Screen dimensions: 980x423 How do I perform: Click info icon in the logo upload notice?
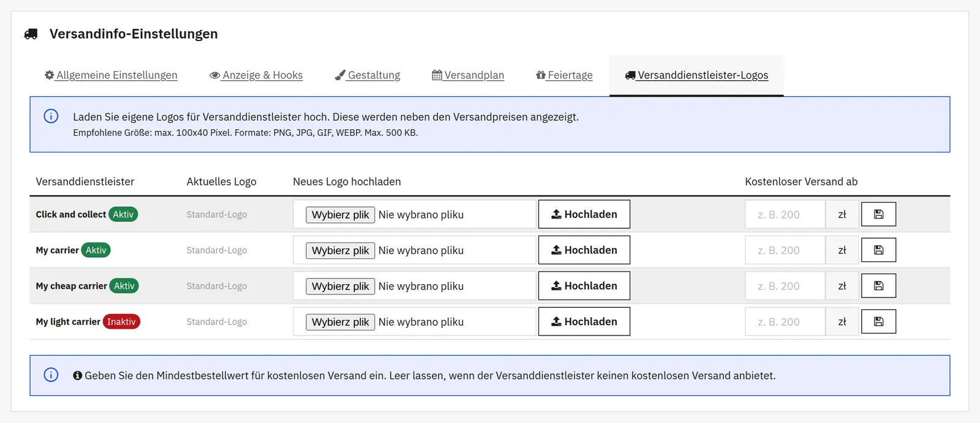[x=51, y=116]
